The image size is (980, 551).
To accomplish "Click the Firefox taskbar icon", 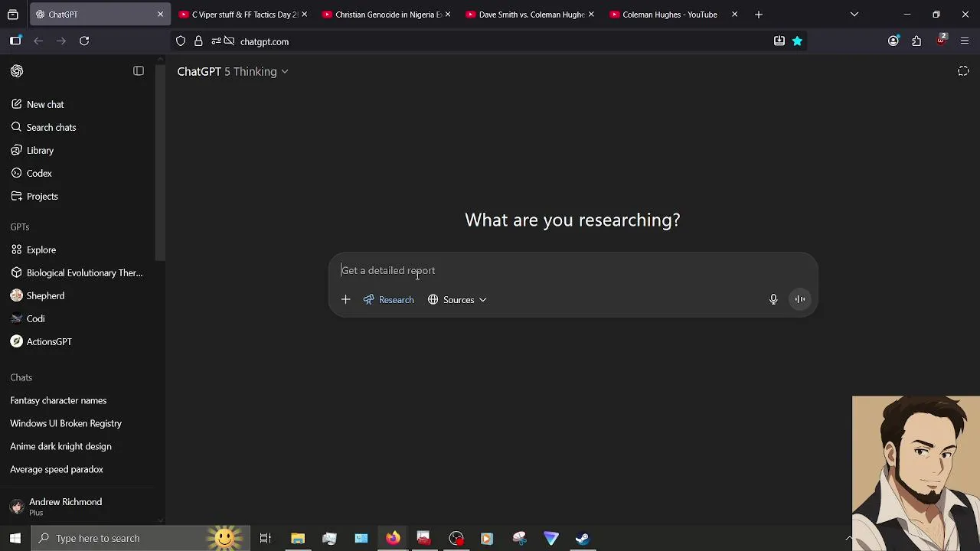I will [x=393, y=539].
